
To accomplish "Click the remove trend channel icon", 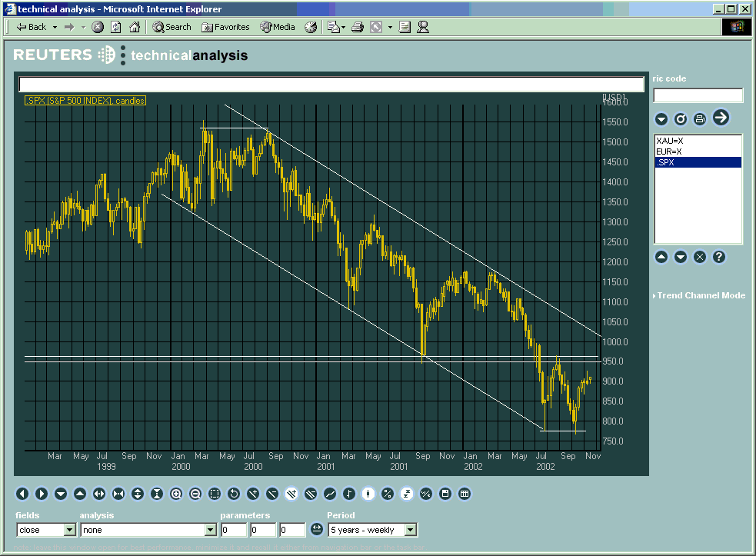I will point(311,494).
